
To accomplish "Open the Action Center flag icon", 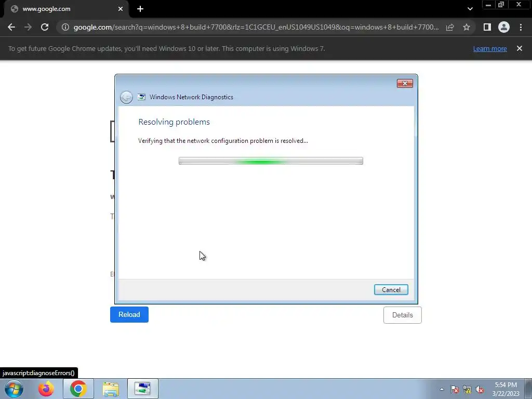I will click(455, 389).
